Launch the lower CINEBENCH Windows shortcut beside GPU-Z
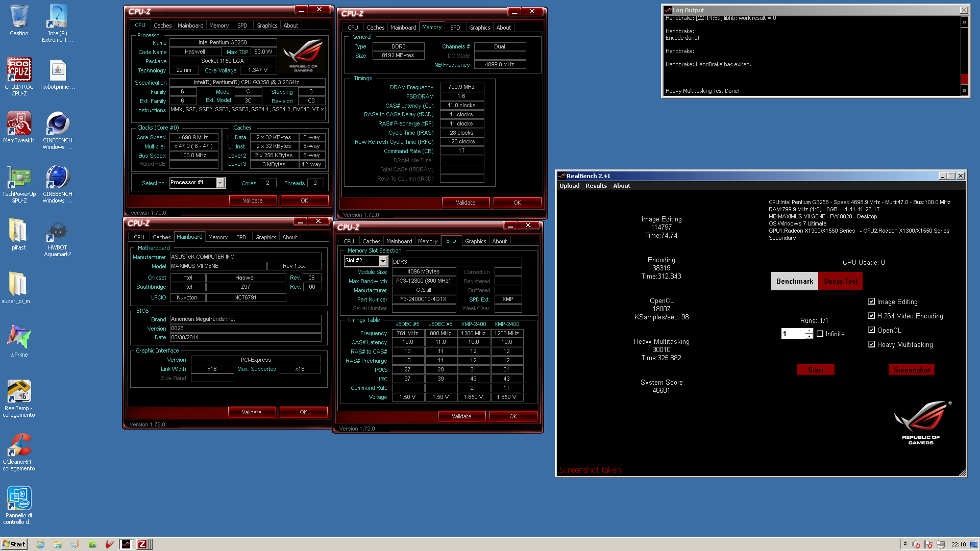Image resolution: width=980 pixels, height=551 pixels. pos(57,184)
